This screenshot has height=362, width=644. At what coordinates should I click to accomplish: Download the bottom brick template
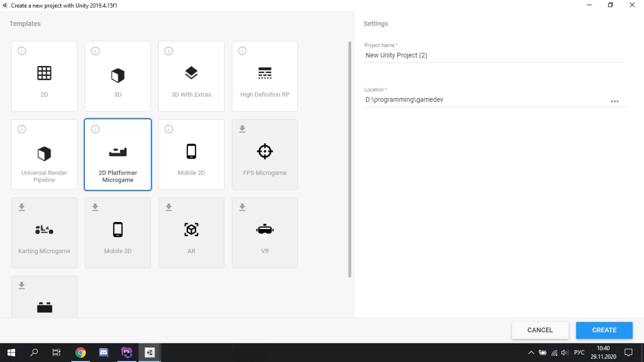[x=22, y=285]
